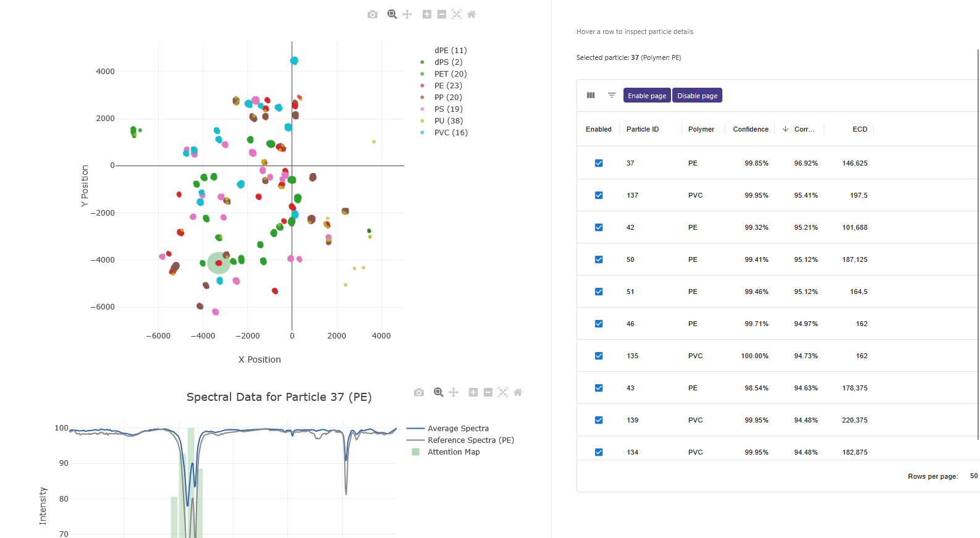Click the 98.54% confidence cell
The height and width of the screenshot is (538, 980).
pos(756,388)
